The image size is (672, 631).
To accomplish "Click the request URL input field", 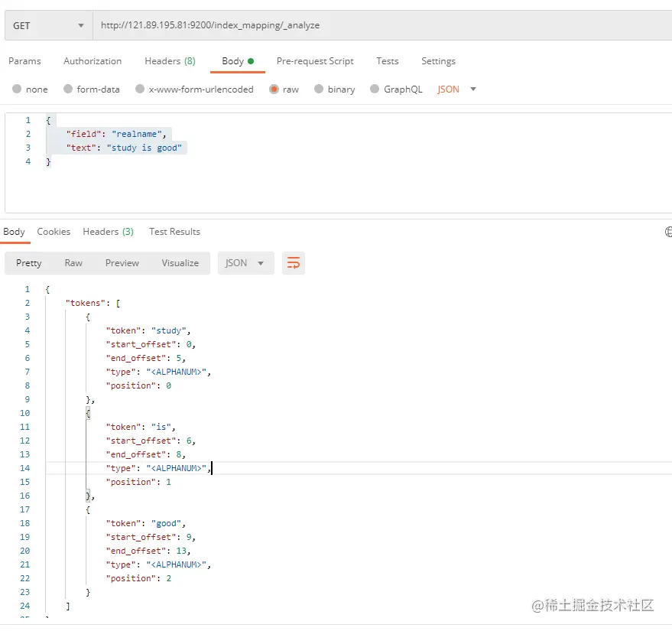I will tap(381, 26).
